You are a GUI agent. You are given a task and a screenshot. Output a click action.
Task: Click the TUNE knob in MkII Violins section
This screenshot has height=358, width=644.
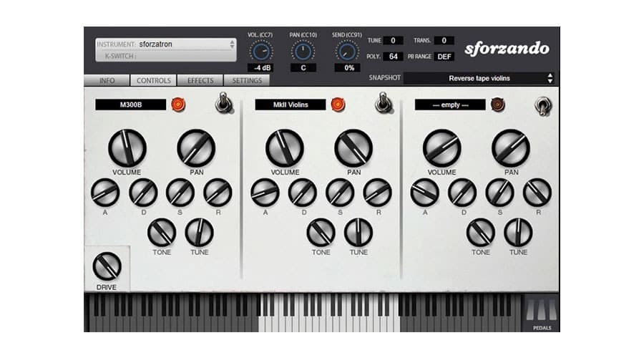(358, 233)
